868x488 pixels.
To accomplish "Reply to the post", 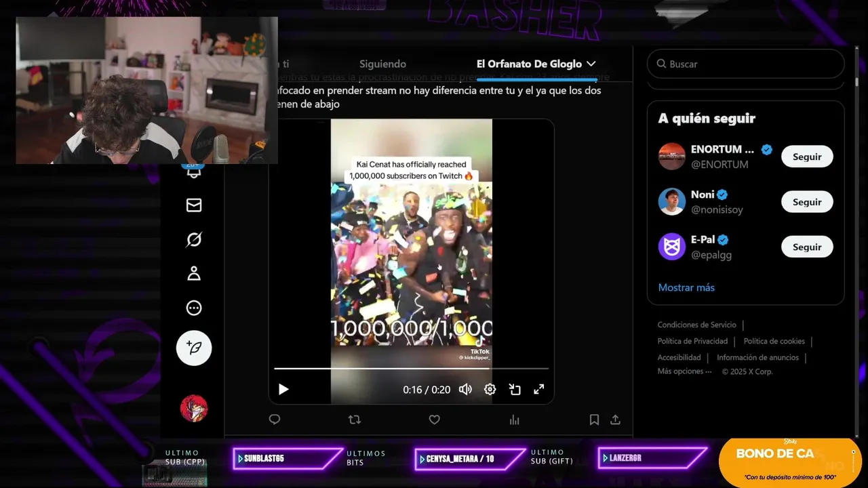I will click(x=275, y=420).
